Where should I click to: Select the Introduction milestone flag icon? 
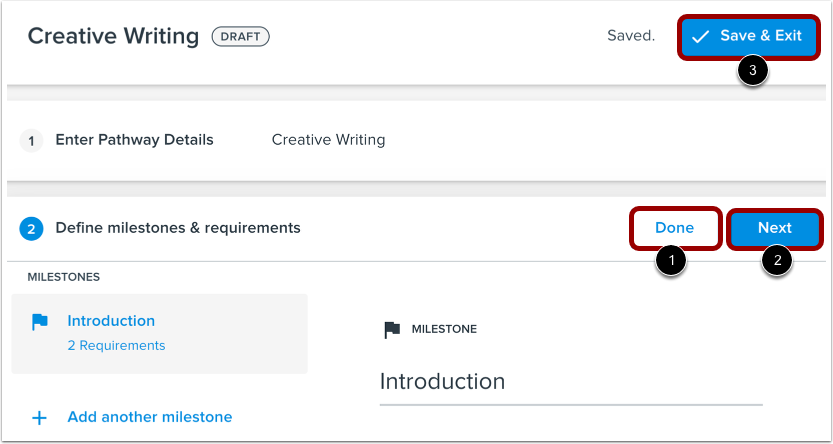(x=40, y=322)
